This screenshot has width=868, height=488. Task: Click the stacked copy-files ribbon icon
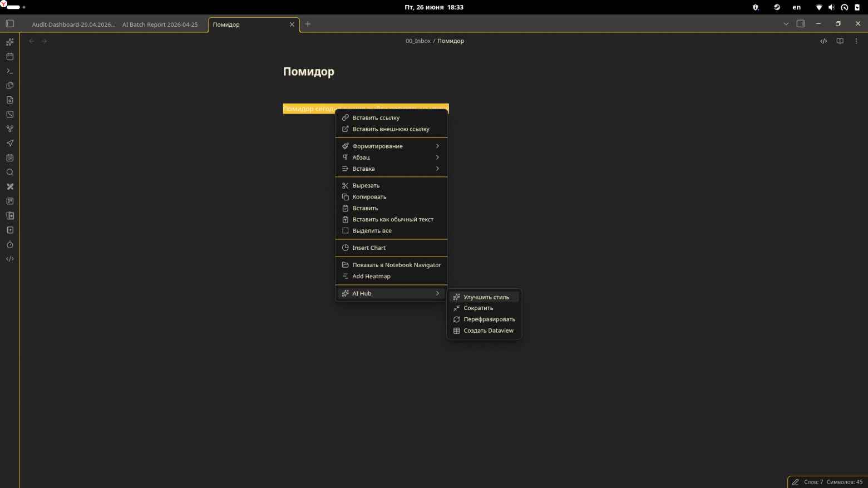[x=9, y=86]
